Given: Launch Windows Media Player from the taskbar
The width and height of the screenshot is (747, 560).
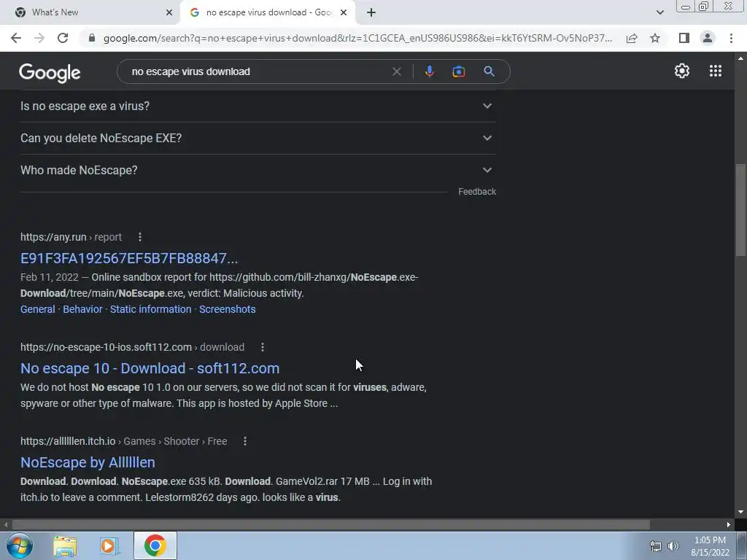Looking at the screenshot, I should coord(109,546).
